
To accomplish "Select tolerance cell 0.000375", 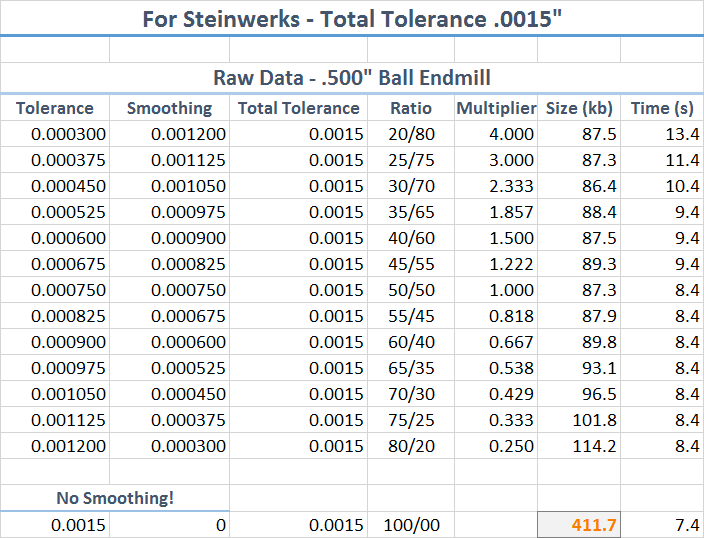I will [x=55, y=160].
